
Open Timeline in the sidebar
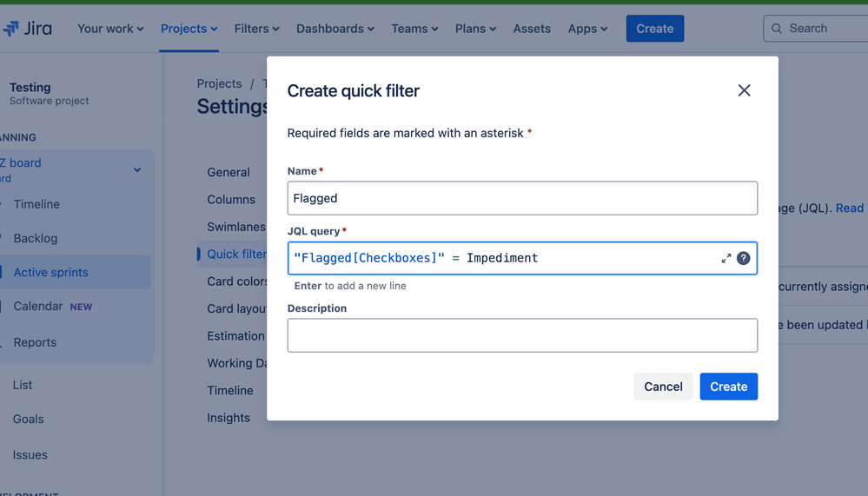(x=36, y=204)
